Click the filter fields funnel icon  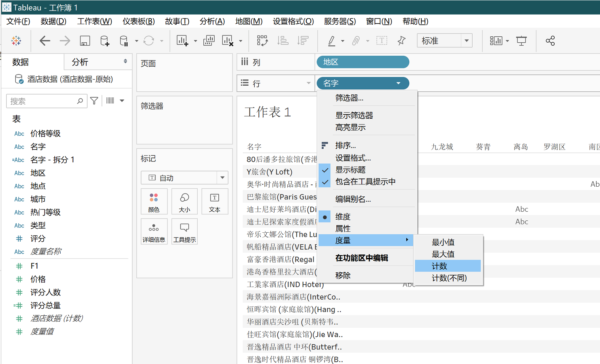click(94, 101)
